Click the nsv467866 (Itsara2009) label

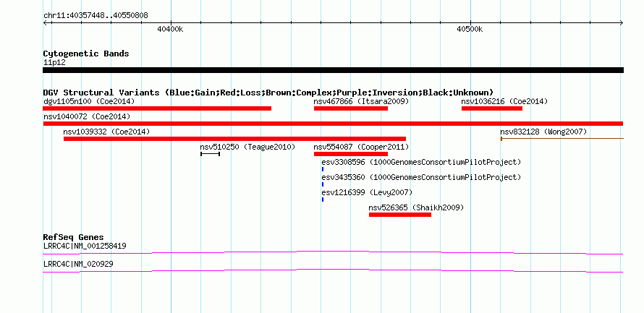click(361, 101)
